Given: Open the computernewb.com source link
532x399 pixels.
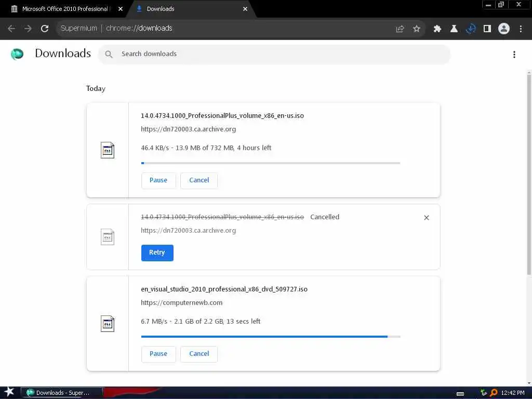Looking at the screenshot, I should tap(181, 303).
